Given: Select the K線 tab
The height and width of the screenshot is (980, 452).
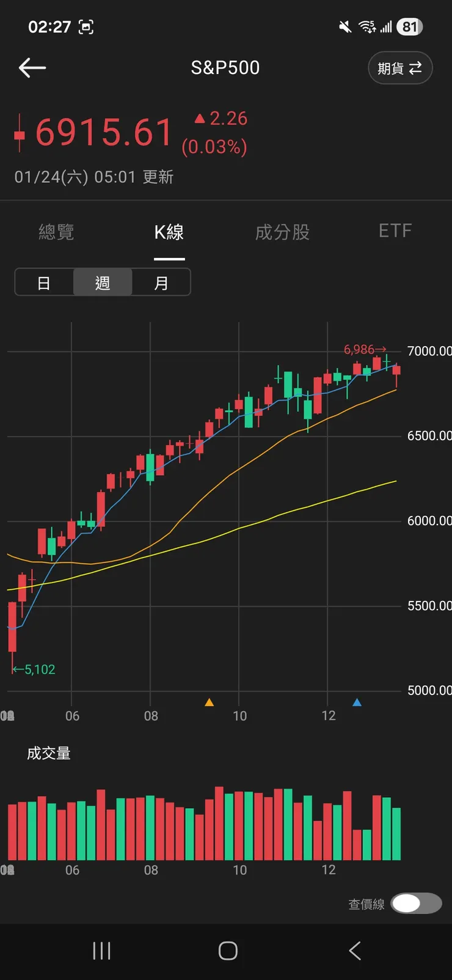Looking at the screenshot, I should (169, 232).
